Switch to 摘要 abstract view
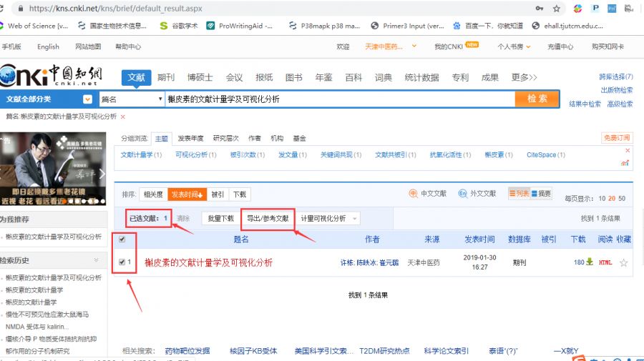The image size is (644, 361). [x=541, y=193]
